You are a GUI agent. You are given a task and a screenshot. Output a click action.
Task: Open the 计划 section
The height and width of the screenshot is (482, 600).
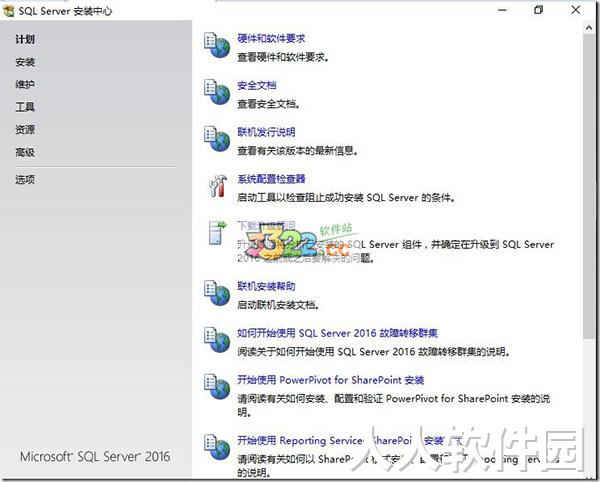pyautogui.click(x=25, y=39)
